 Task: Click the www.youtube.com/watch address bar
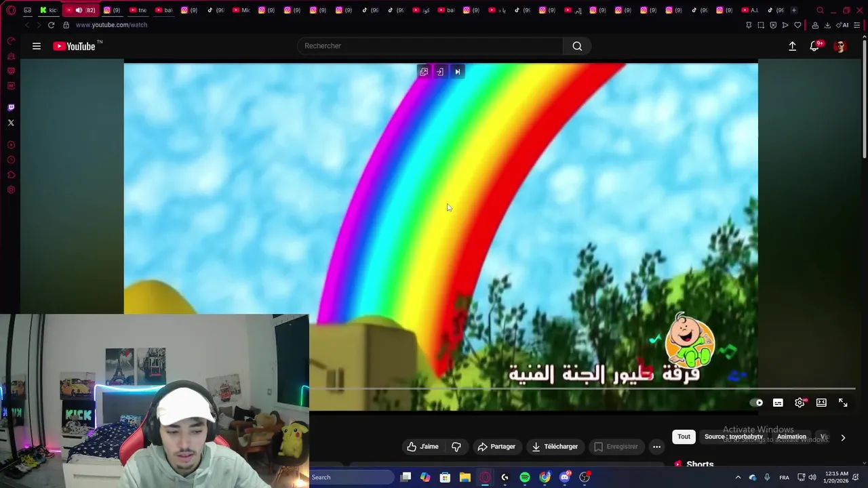[111, 25]
